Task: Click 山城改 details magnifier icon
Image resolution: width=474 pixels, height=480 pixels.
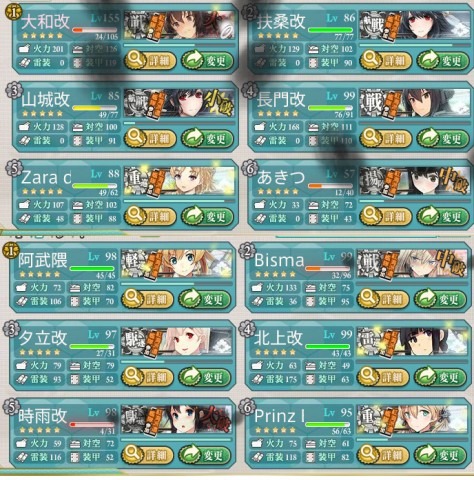Action: pyautogui.click(x=136, y=138)
